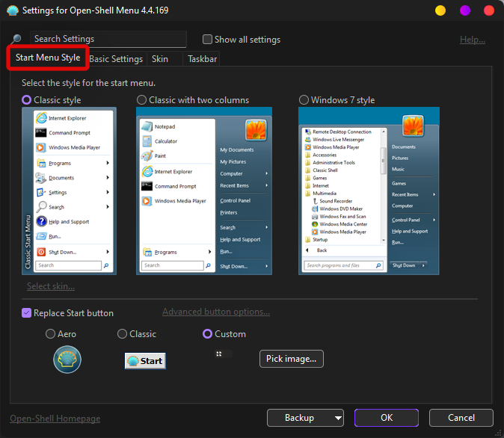Click the Search Settings input field
This screenshot has height=438, width=504.
(x=108, y=39)
